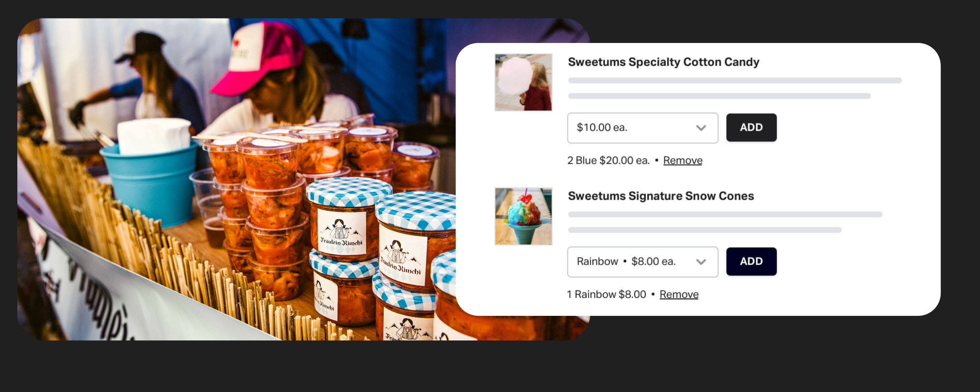Image resolution: width=980 pixels, height=392 pixels.
Task: Click the Fraulein Kimchi jar label in photo
Action: (x=341, y=232)
